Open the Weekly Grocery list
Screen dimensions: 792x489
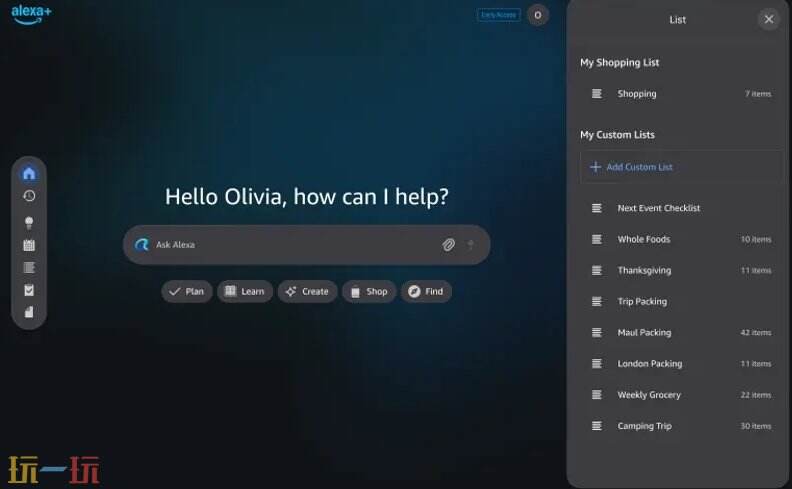coord(681,395)
